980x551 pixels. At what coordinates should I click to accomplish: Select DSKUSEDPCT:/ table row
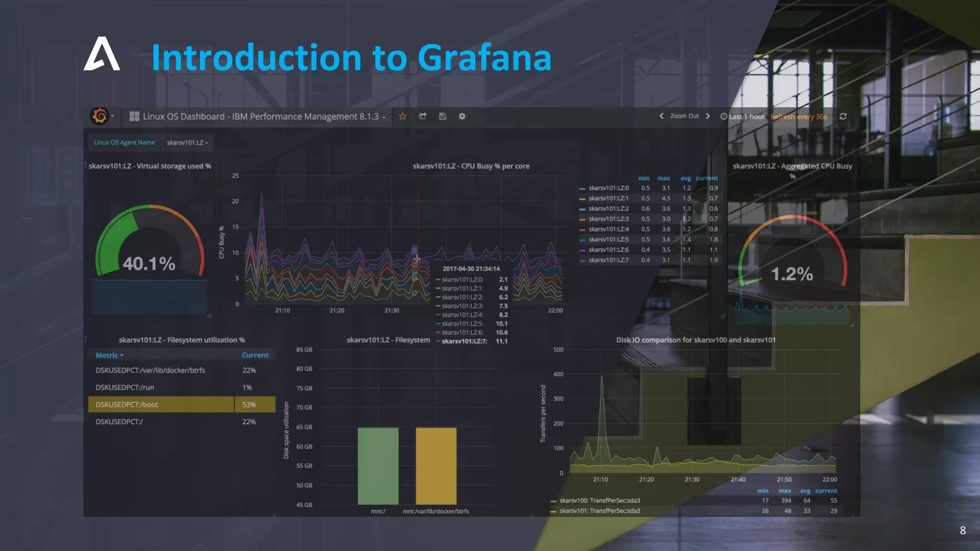point(182,421)
